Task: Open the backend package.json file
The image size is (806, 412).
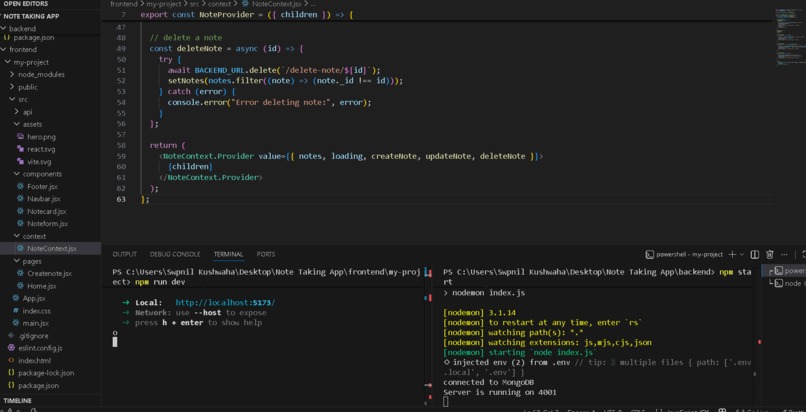Action: tap(50, 38)
